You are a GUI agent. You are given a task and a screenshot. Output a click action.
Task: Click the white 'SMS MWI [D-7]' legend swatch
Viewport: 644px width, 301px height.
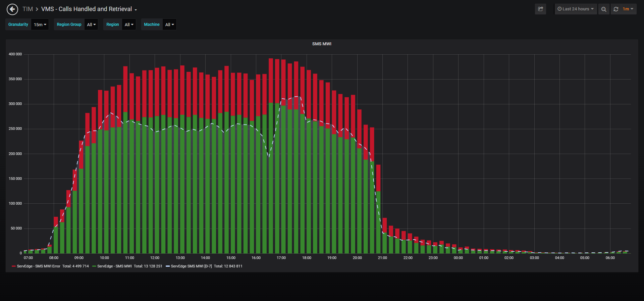click(168, 266)
